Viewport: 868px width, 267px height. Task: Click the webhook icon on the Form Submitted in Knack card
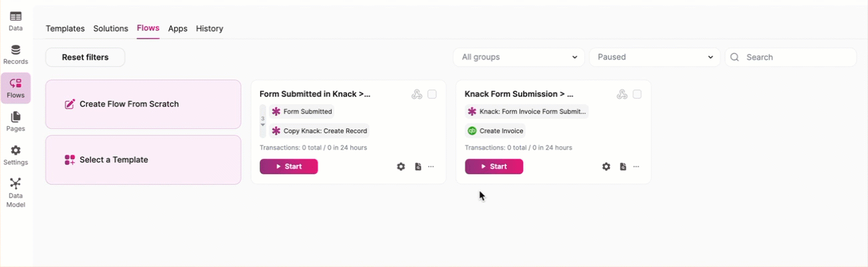click(417, 95)
